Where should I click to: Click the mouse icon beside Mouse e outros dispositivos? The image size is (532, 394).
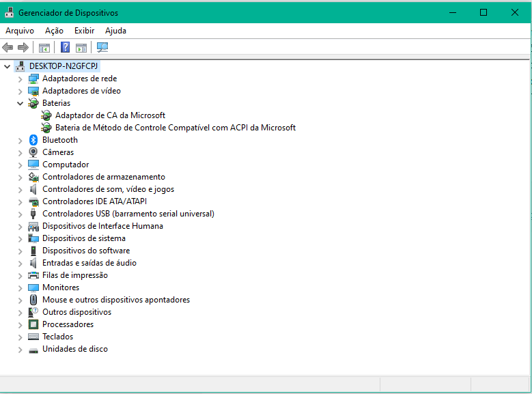click(33, 300)
